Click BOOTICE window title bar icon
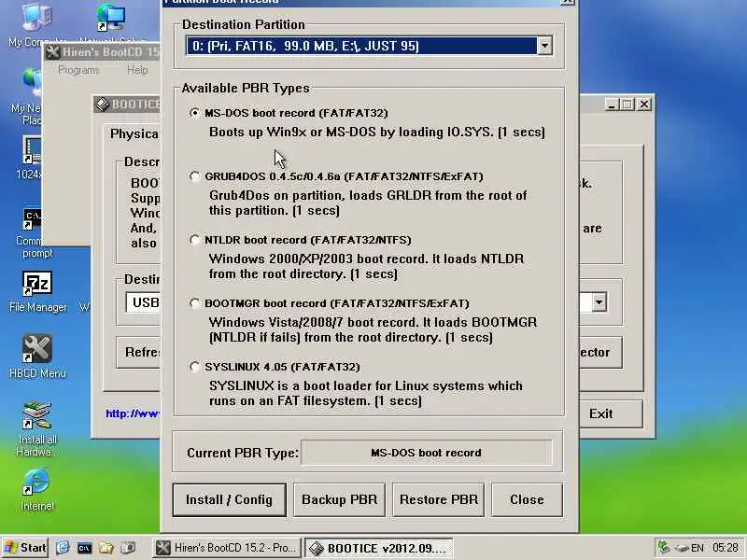Viewport: 747px width, 560px height. [x=103, y=105]
